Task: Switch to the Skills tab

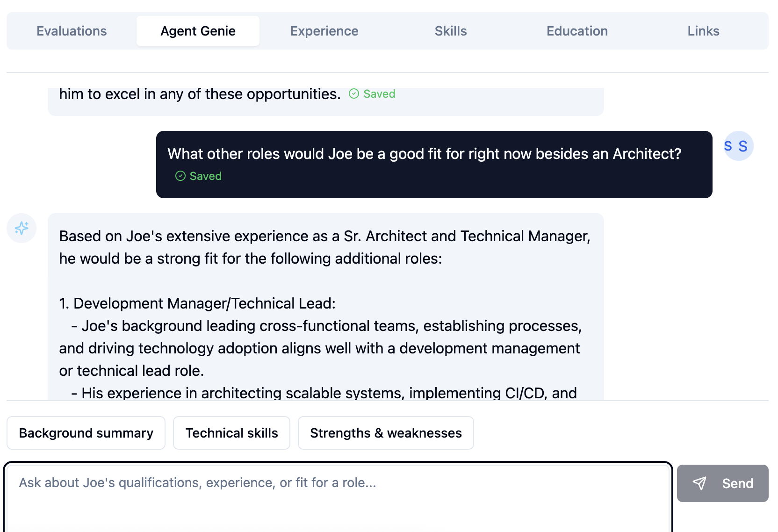Action: pyautogui.click(x=450, y=30)
